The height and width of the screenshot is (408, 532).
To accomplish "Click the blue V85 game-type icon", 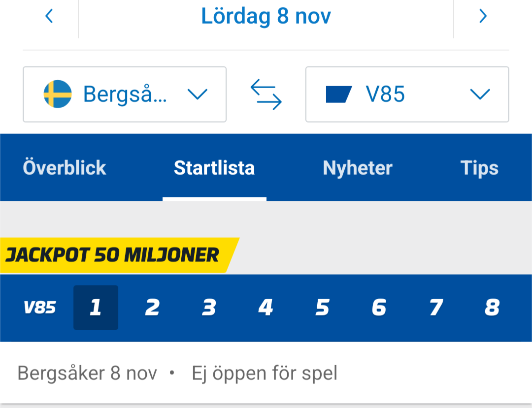I will [338, 94].
